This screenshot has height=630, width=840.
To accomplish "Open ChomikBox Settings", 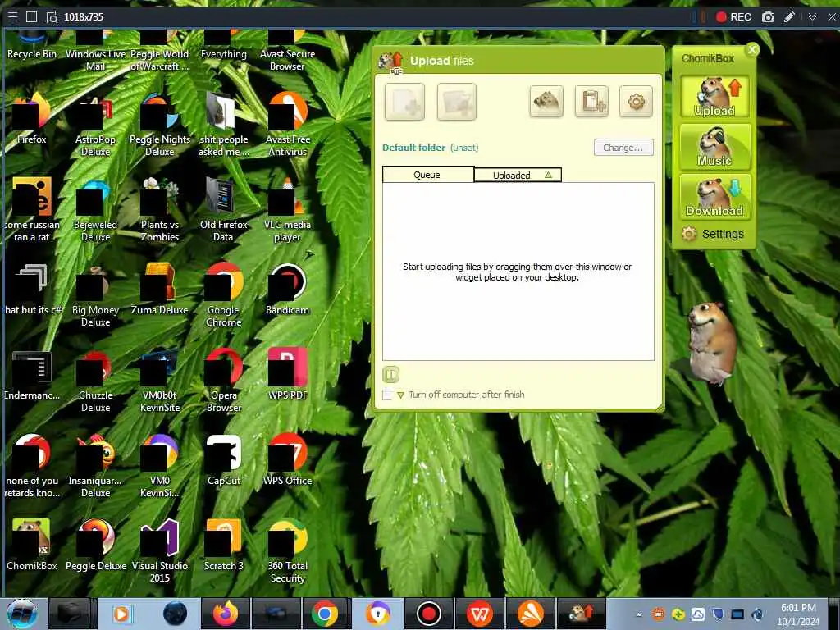I will (x=713, y=234).
